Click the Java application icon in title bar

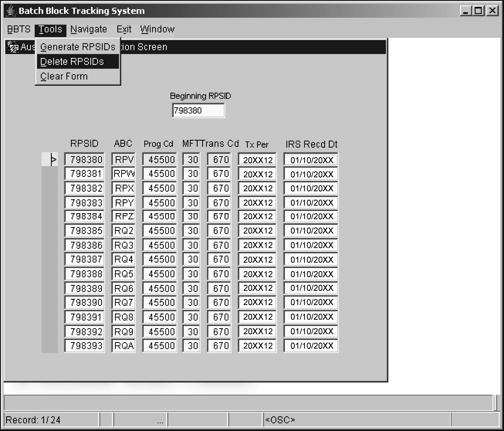point(11,11)
